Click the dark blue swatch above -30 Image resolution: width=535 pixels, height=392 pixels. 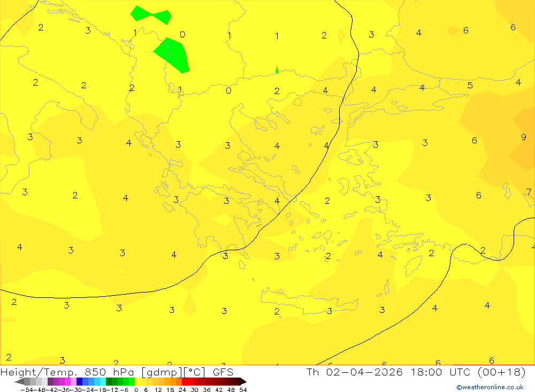[x=80, y=381]
